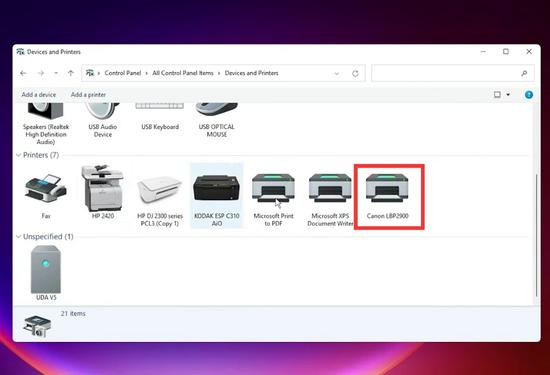Click the Add a printer button
Viewport: 550px width, 375px height.
coord(88,95)
